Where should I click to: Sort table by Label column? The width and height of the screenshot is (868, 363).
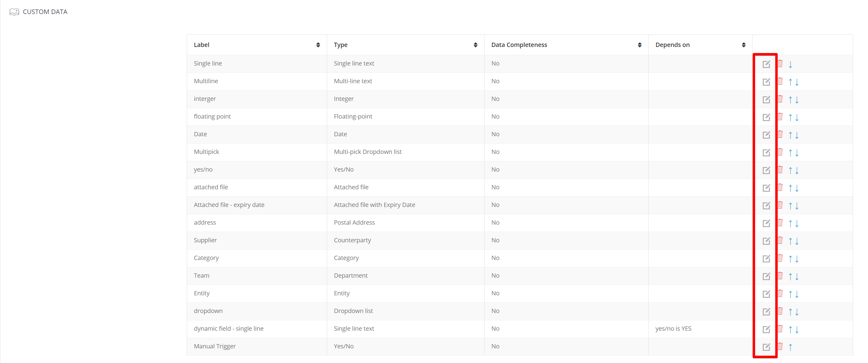click(318, 45)
